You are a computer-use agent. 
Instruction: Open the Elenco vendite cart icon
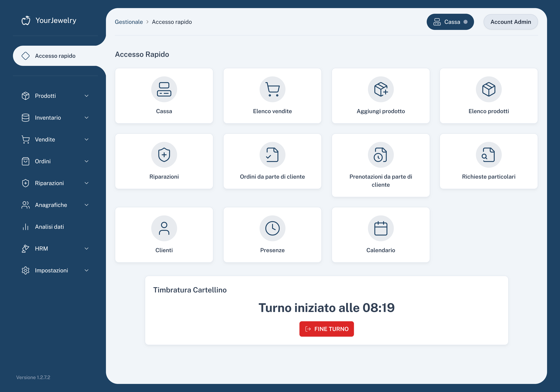[x=272, y=89]
